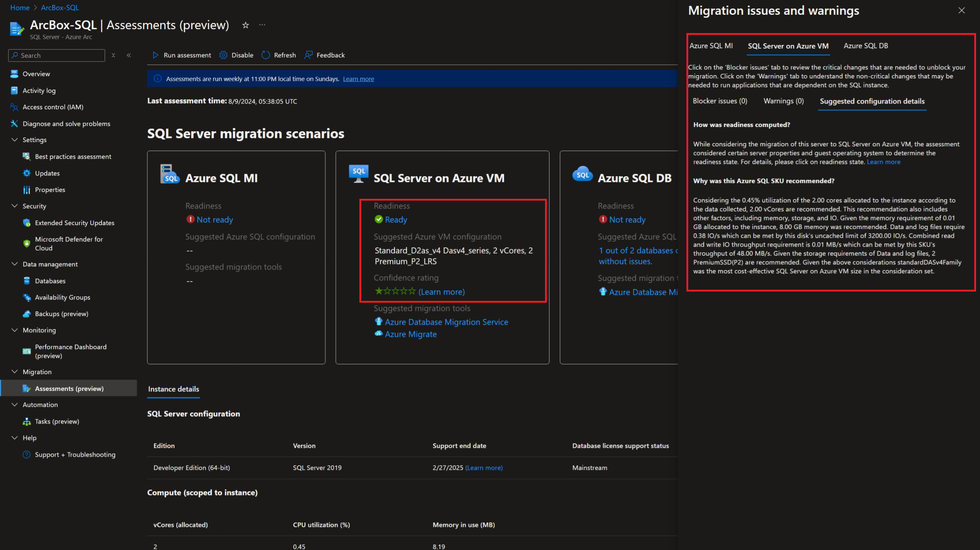Click the Refresh icon in toolbar
980x550 pixels.
coord(266,55)
